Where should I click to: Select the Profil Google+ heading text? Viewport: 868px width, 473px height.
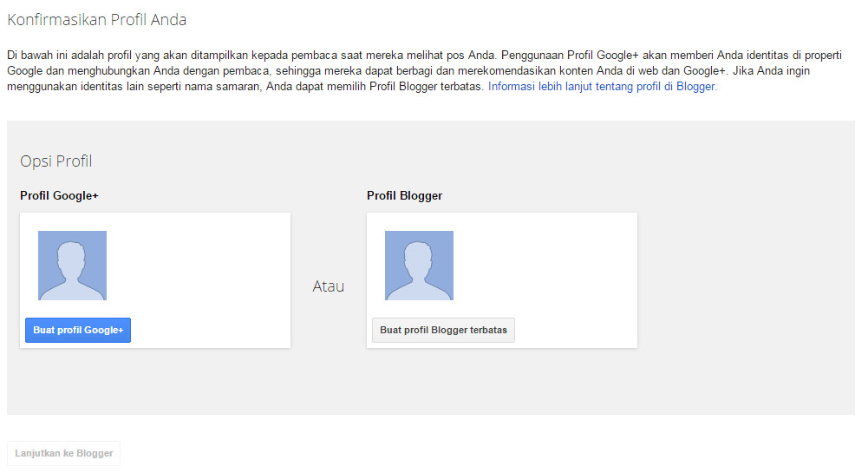[x=59, y=195]
